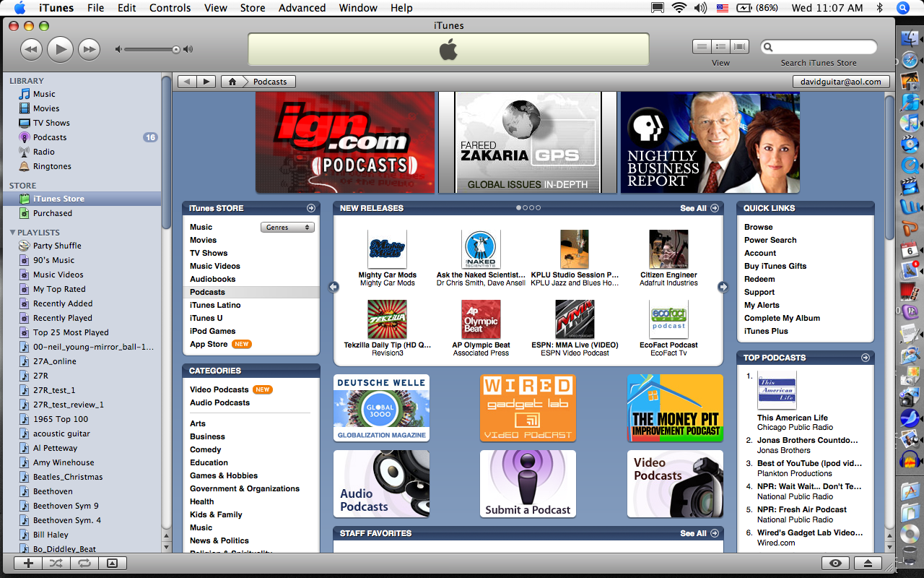This screenshot has height=578, width=924.
Task: Open the Controls menu
Action: 170,8
